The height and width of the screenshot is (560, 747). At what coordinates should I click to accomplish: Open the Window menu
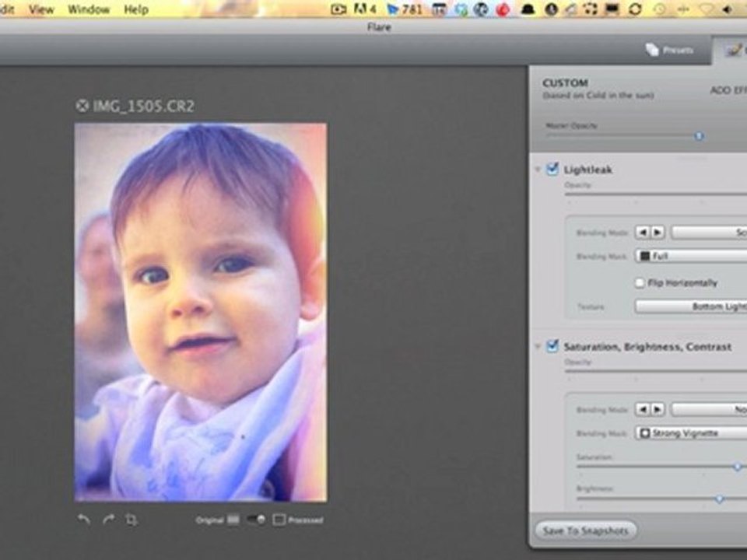coord(89,9)
